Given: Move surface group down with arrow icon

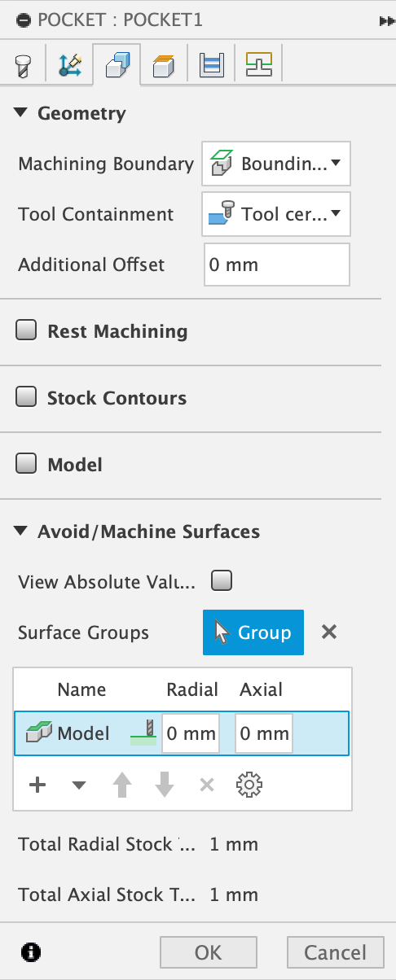Looking at the screenshot, I should (x=165, y=785).
